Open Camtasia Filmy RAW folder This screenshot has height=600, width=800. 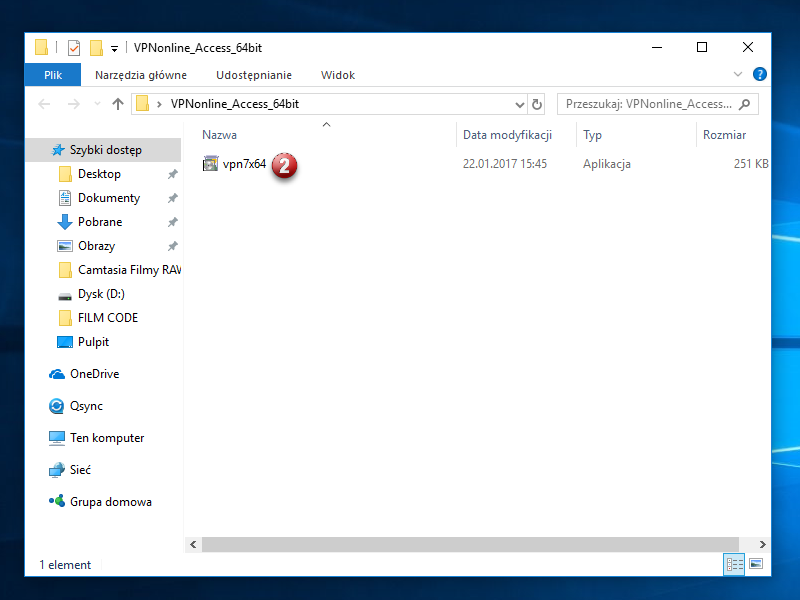(x=129, y=270)
